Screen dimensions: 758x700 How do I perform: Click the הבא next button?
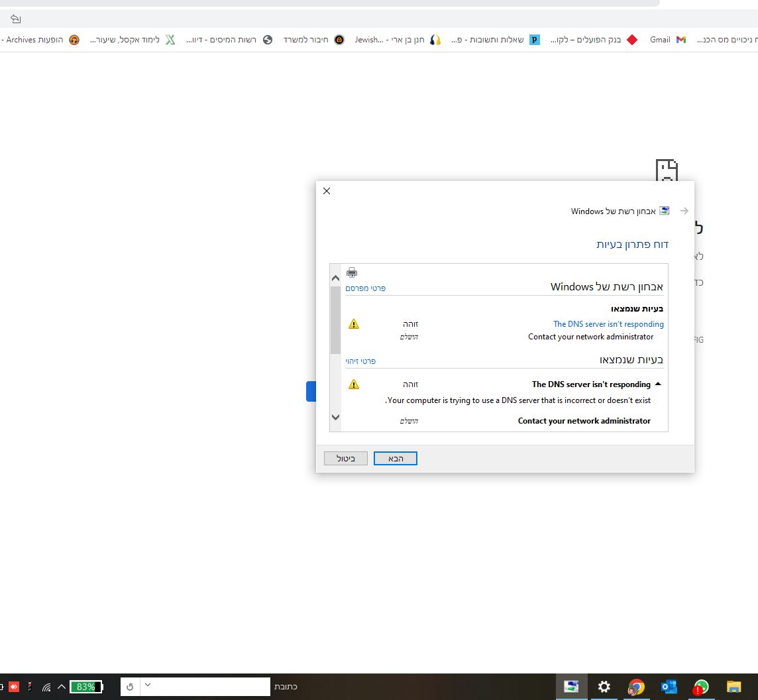coord(396,458)
